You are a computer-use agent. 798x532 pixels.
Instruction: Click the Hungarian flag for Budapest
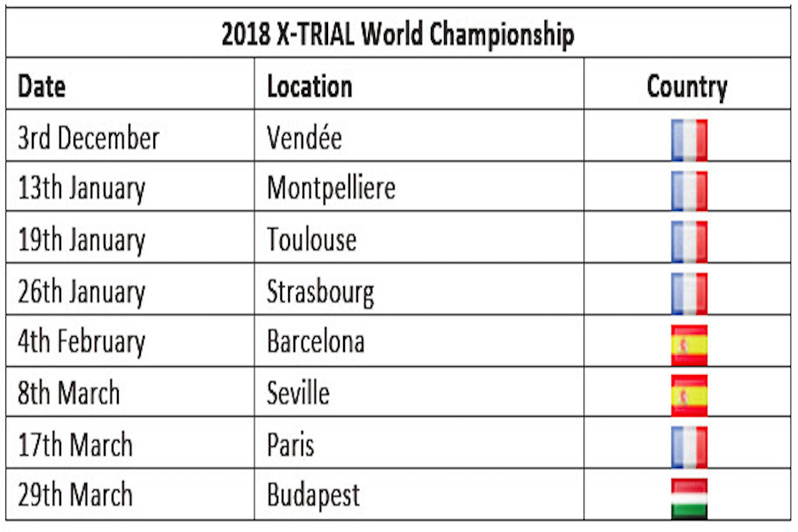[x=689, y=499]
